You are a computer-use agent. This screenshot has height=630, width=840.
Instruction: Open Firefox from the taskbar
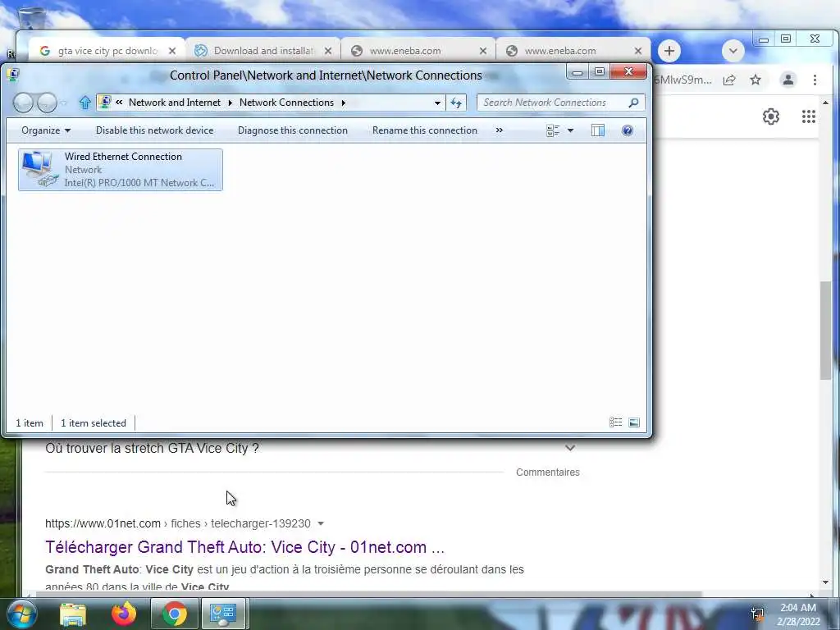124,614
